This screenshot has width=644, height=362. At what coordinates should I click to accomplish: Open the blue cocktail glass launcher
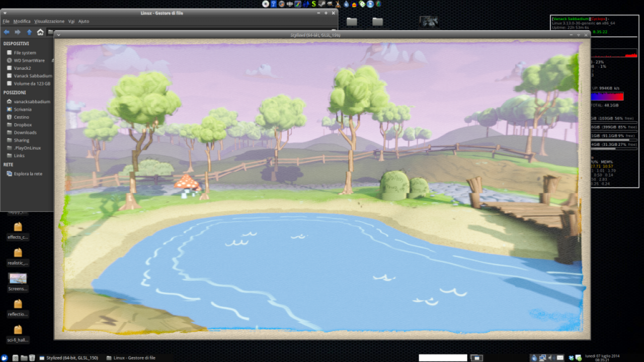pos(274,4)
